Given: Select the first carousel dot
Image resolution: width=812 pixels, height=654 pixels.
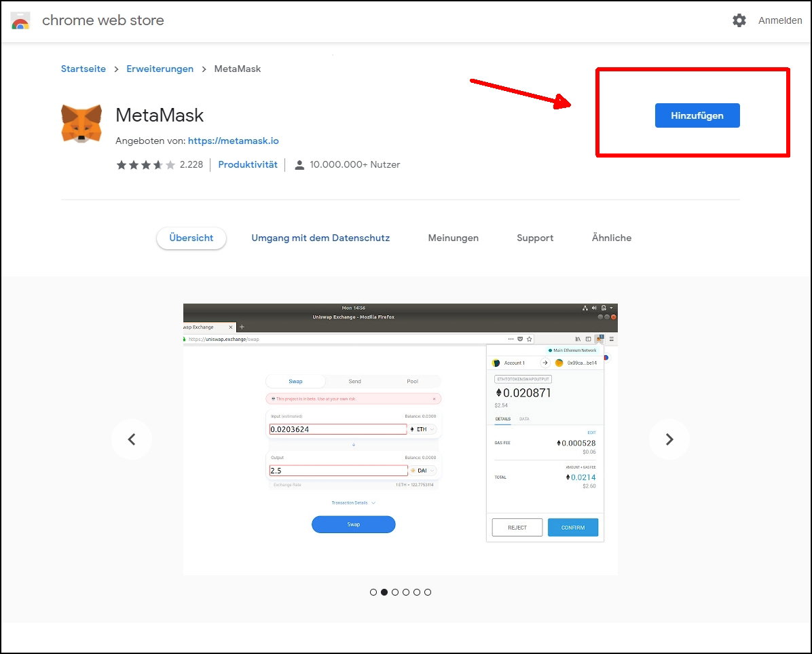Looking at the screenshot, I should coord(373,592).
